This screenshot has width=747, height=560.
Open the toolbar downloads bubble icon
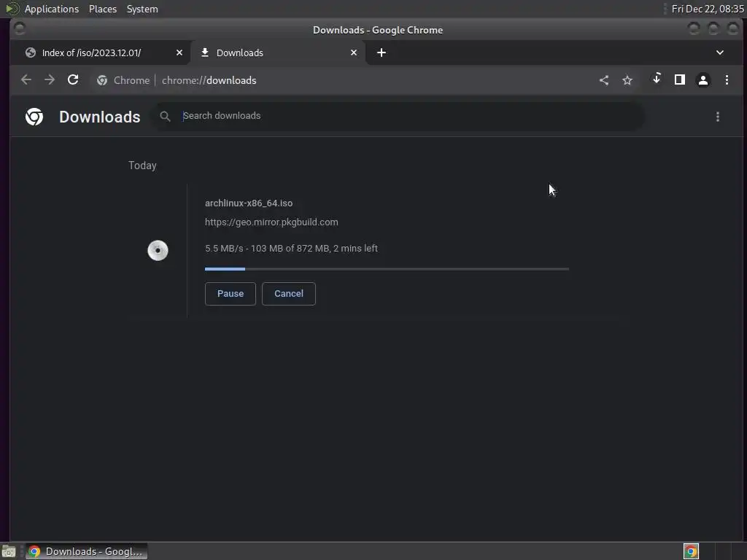coord(657,79)
